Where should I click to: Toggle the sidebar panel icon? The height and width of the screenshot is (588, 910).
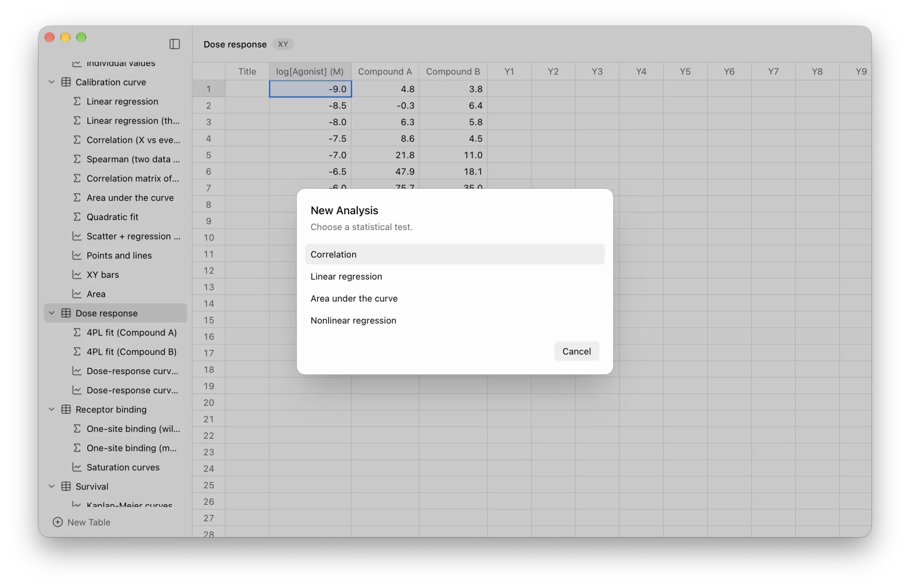[175, 44]
